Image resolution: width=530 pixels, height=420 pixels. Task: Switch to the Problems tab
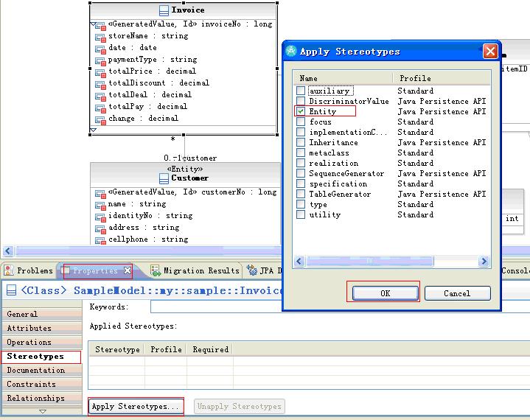point(29,270)
